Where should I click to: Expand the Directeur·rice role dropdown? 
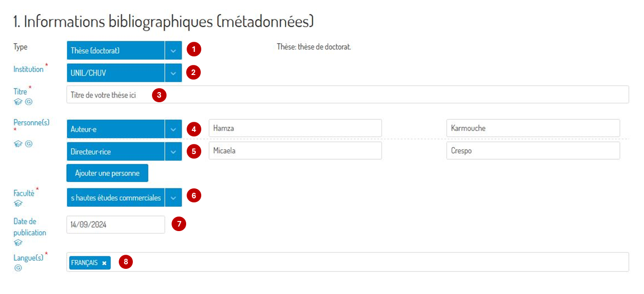[x=173, y=151]
